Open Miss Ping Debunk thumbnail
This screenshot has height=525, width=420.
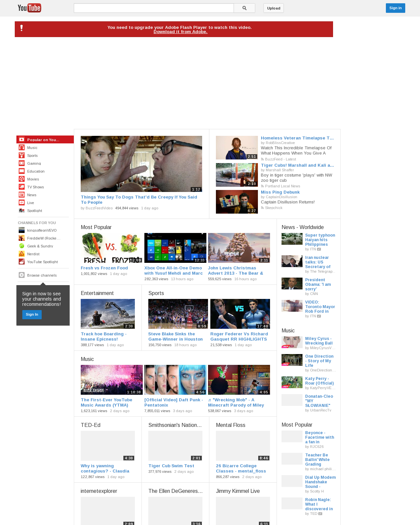[237, 202]
